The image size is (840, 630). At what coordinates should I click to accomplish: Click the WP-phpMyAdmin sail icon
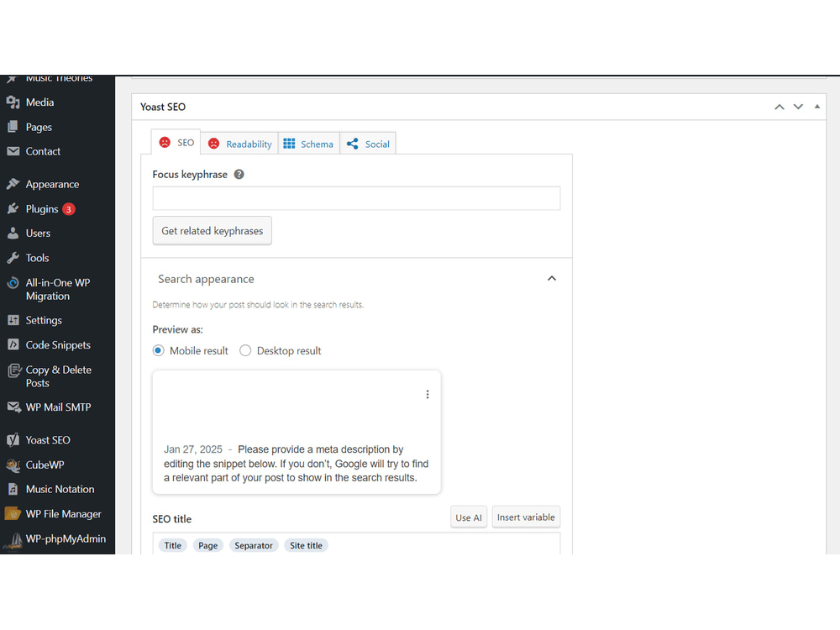coord(14,539)
